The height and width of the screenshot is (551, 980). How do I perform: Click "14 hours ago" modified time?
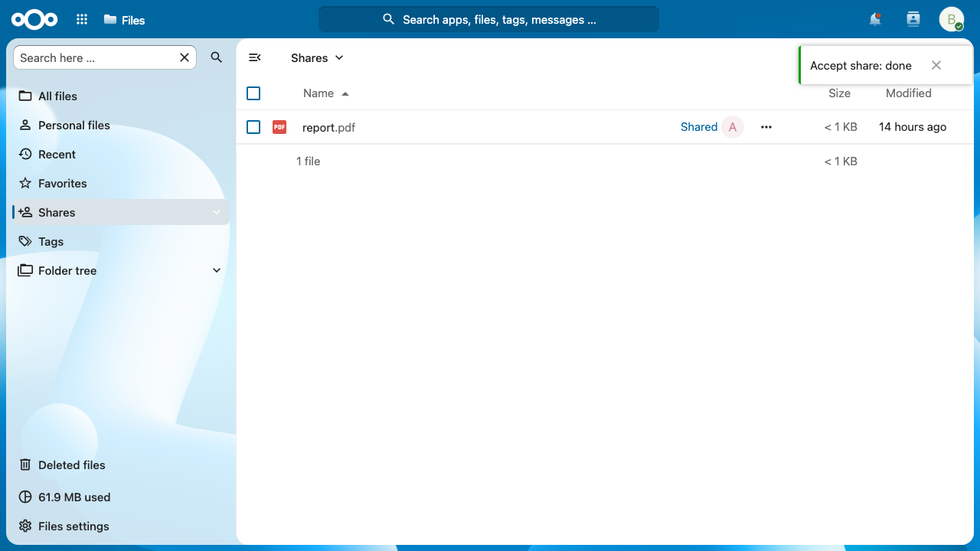[913, 127]
